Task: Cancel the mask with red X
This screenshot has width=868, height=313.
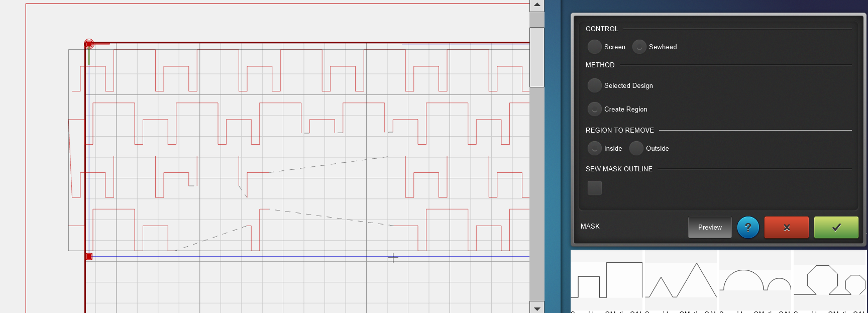Action: click(786, 228)
